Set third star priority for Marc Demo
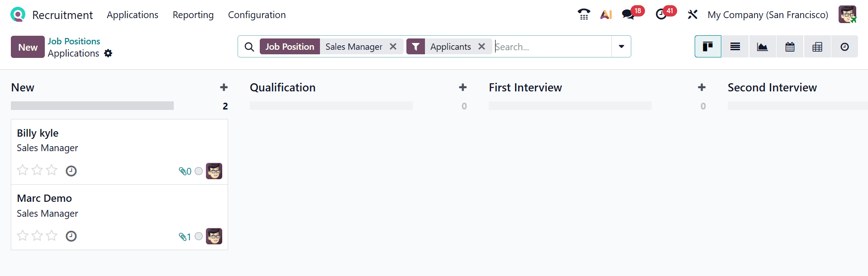The height and width of the screenshot is (276, 868). click(x=52, y=235)
